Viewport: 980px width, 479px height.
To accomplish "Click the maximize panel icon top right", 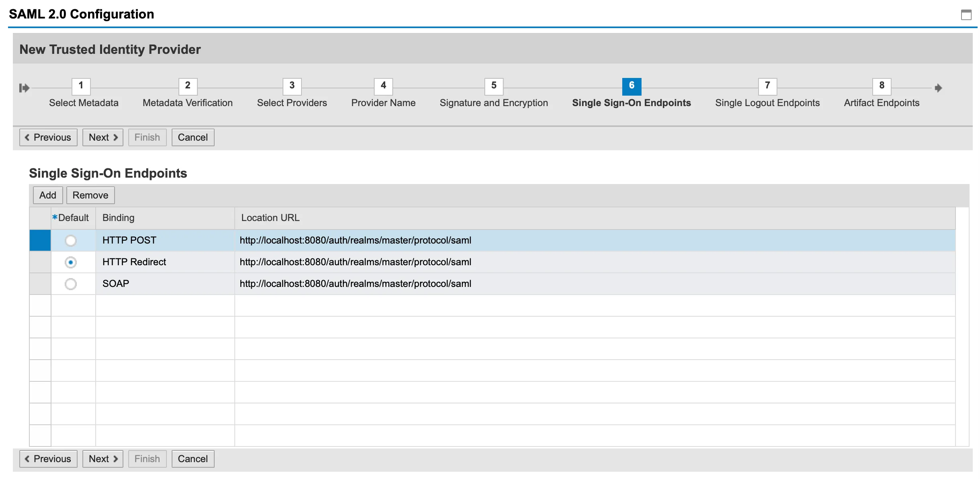I will (966, 15).
